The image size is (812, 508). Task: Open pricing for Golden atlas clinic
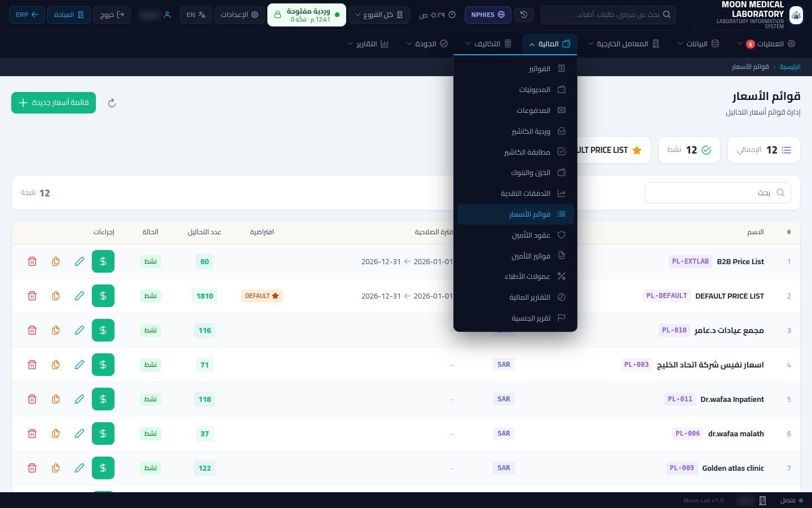pos(103,468)
